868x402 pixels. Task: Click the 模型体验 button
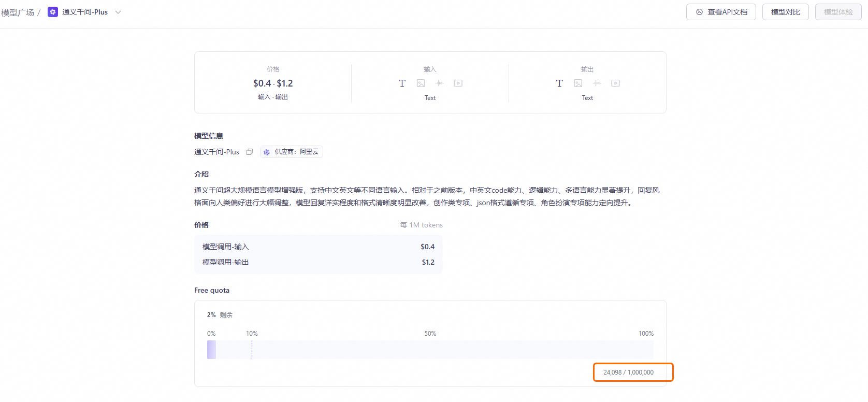click(838, 12)
